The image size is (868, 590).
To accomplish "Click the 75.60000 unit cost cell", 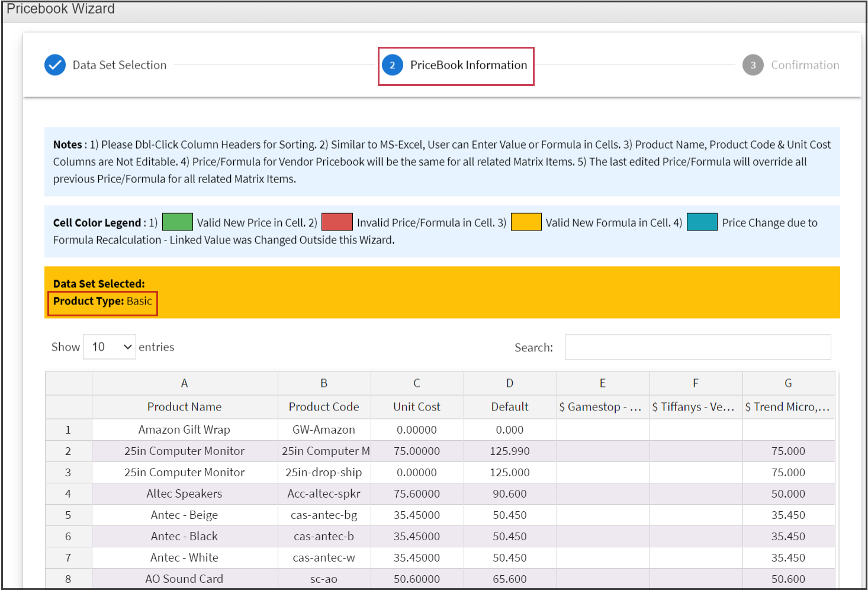I will pyautogui.click(x=417, y=494).
